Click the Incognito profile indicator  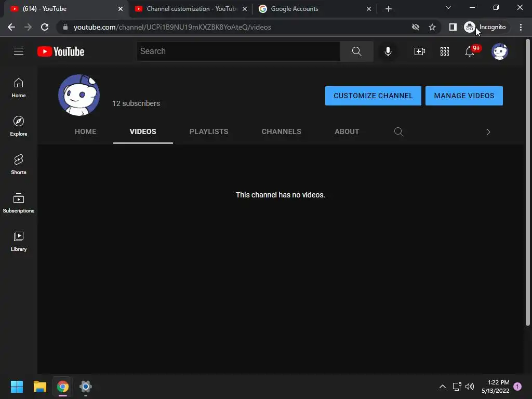pos(486,27)
